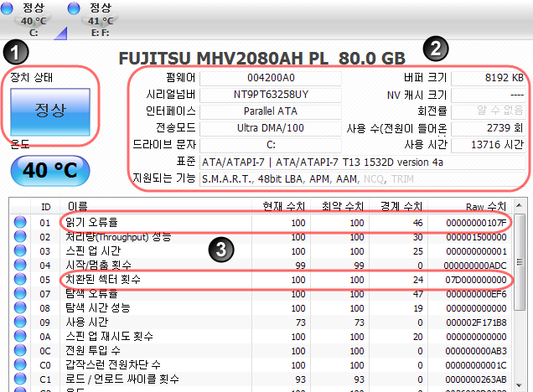Click the 40 °C temperature indicator

(50, 171)
